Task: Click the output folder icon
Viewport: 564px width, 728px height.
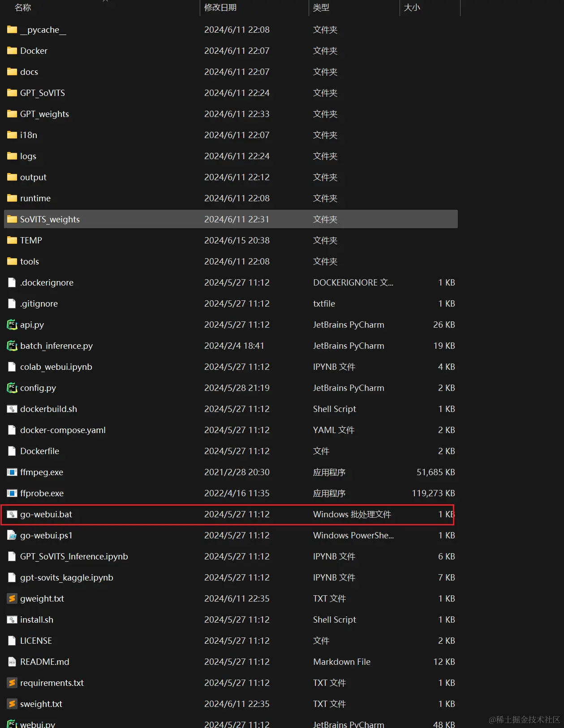Action: [12, 178]
